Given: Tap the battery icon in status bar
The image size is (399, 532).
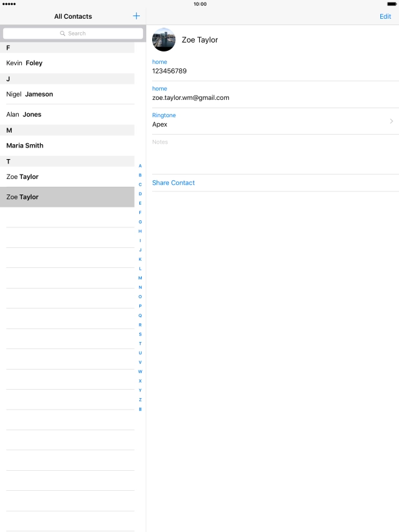Looking at the screenshot, I should [391, 4].
